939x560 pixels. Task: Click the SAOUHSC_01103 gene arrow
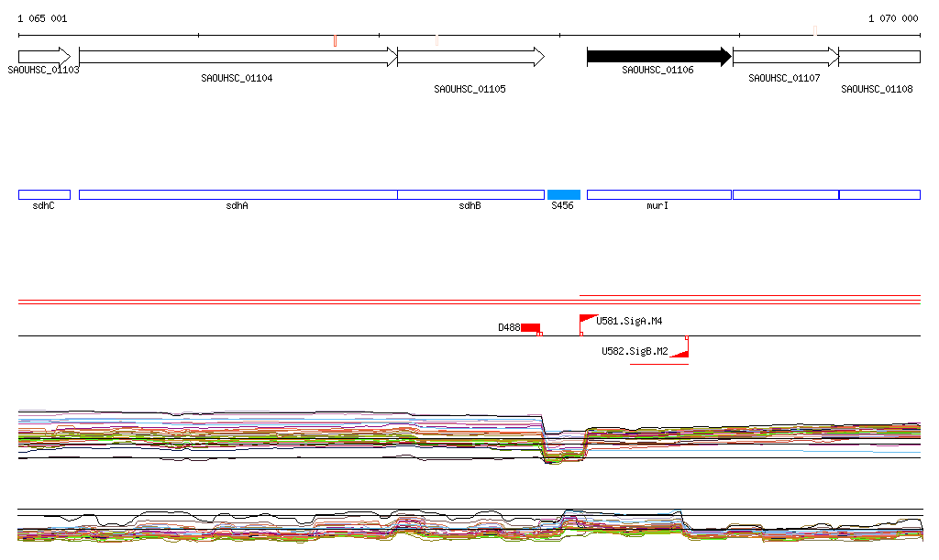(x=44, y=57)
